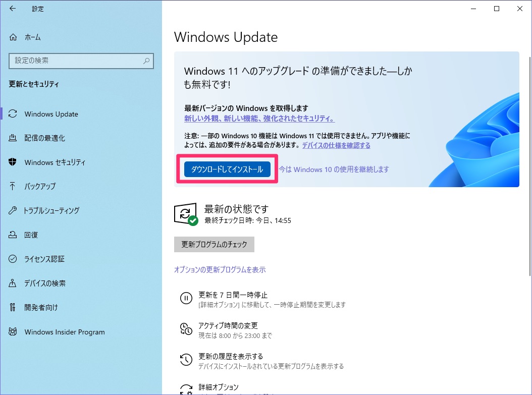This screenshot has width=532, height=395.
Task: Focus the 設定の検索 search field
Action: (x=81, y=61)
